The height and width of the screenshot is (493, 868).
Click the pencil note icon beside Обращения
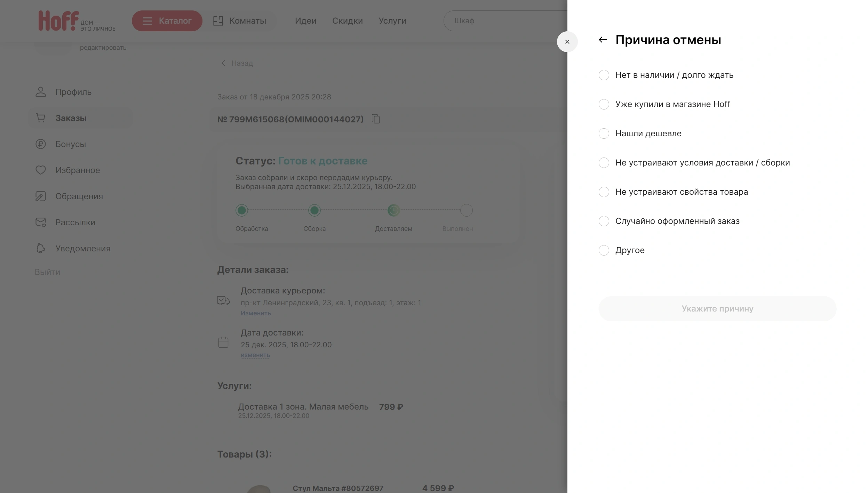point(41,196)
